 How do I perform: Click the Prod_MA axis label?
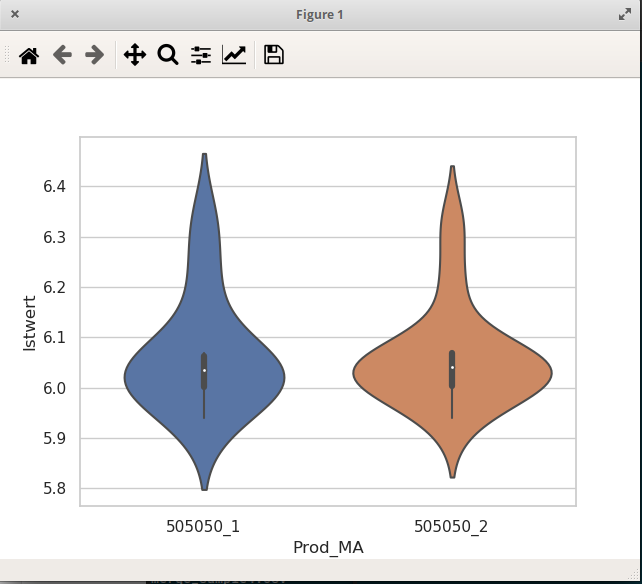coord(328,548)
